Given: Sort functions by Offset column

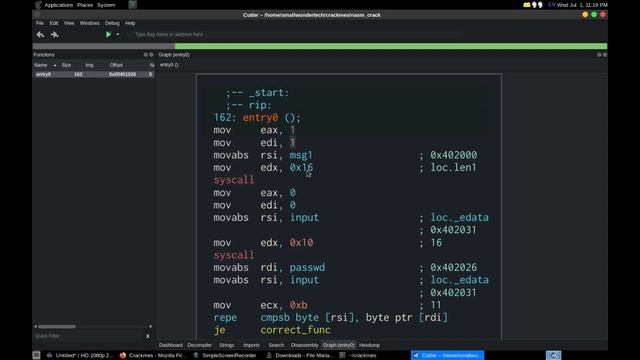Looking at the screenshot, I should 116,65.
